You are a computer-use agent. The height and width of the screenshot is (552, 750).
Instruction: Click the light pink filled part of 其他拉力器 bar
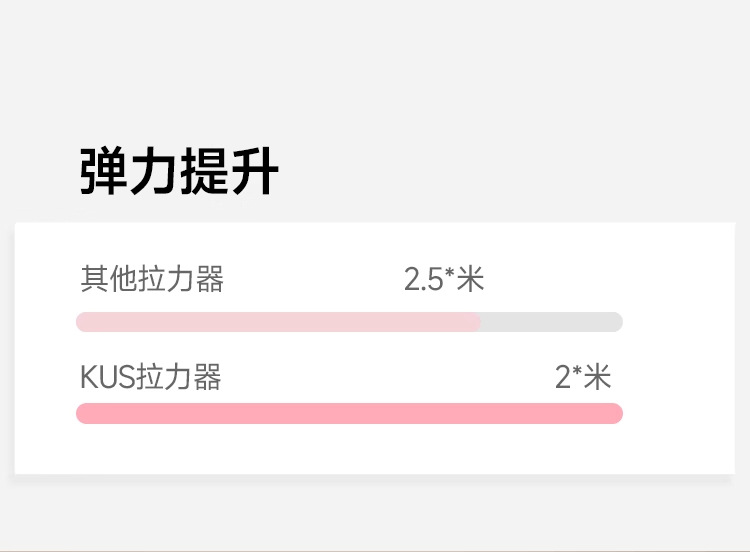(x=278, y=322)
